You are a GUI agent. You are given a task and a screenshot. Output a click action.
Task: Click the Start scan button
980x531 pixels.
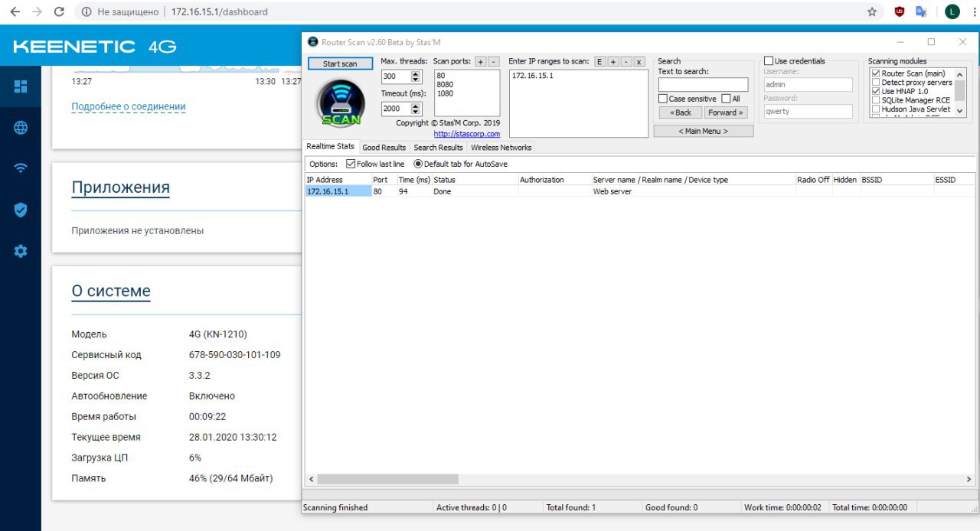[340, 64]
